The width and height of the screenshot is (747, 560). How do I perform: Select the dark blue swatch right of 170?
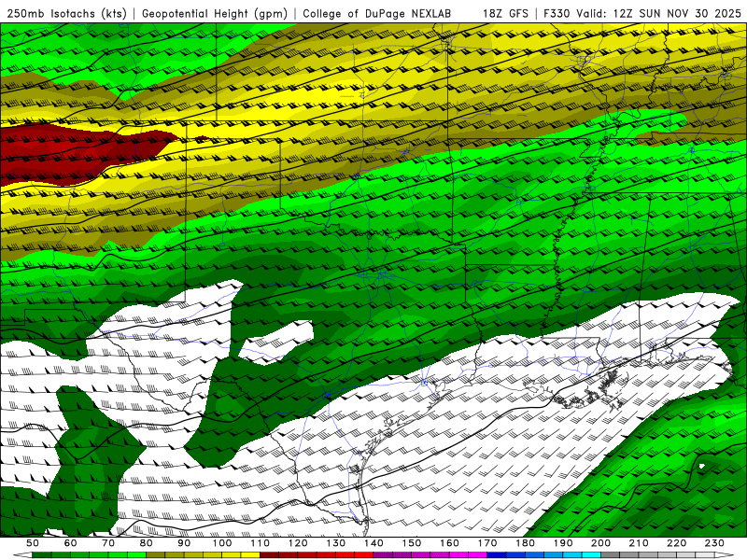[497, 555]
